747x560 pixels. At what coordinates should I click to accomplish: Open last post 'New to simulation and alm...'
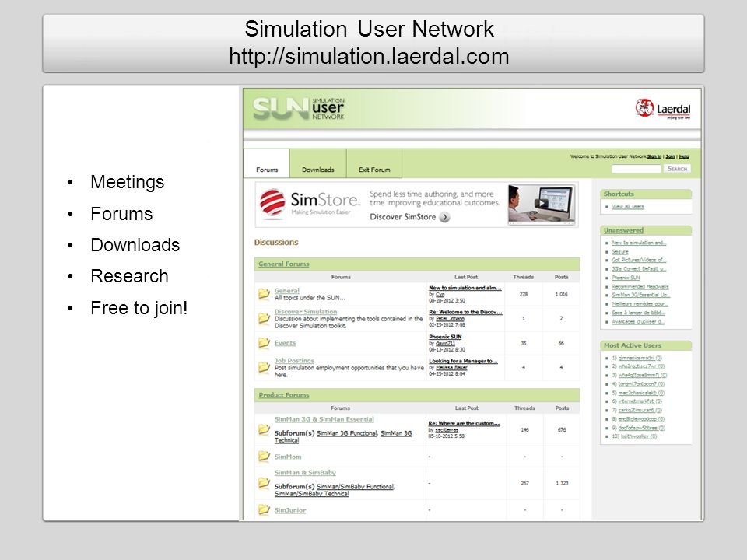[x=465, y=288]
